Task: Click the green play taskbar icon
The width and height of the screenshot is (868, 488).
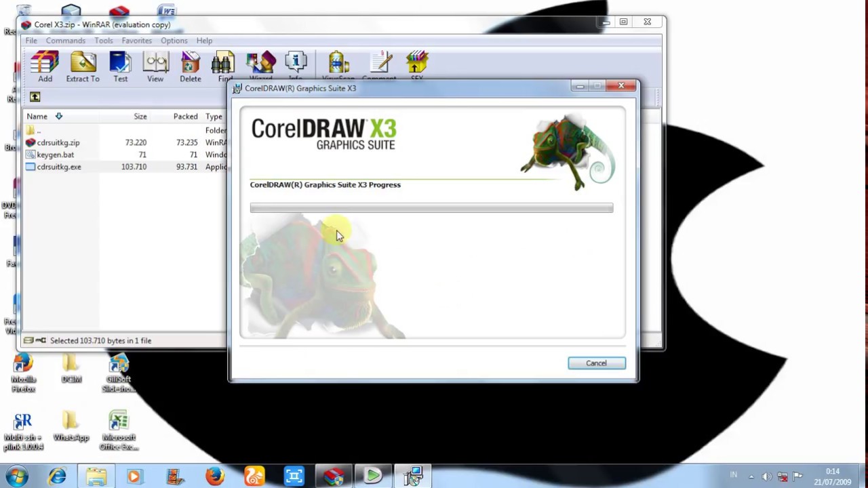Action: pyautogui.click(x=373, y=476)
